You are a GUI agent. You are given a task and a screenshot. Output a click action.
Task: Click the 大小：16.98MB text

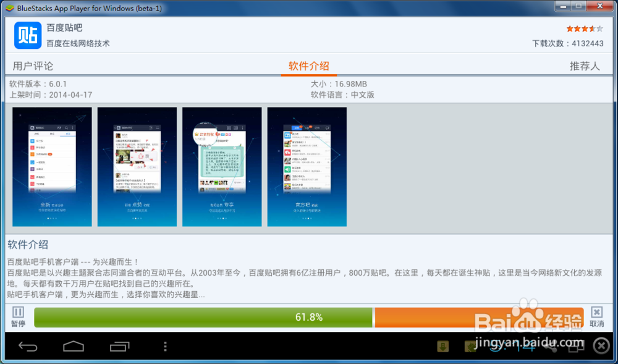pos(339,84)
